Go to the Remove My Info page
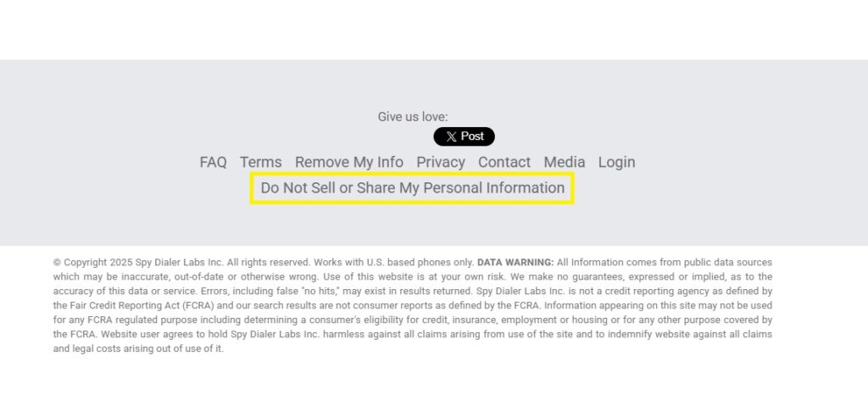This screenshot has height=395, width=868. tap(348, 162)
